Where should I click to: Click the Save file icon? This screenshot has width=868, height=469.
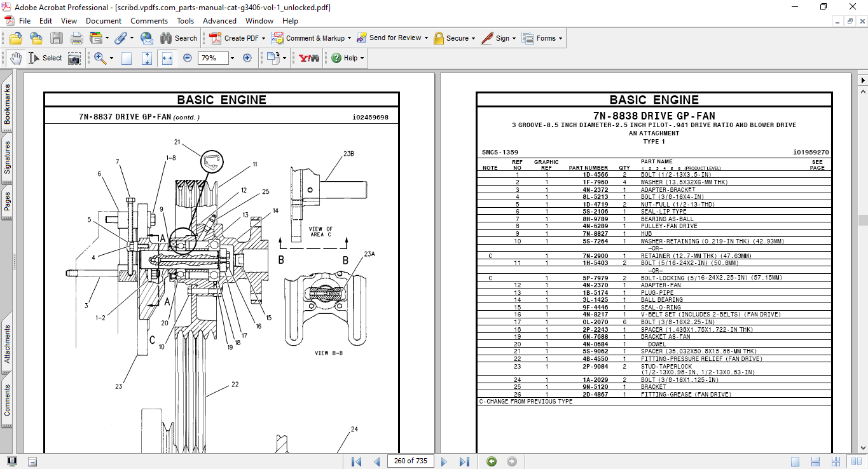point(57,38)
